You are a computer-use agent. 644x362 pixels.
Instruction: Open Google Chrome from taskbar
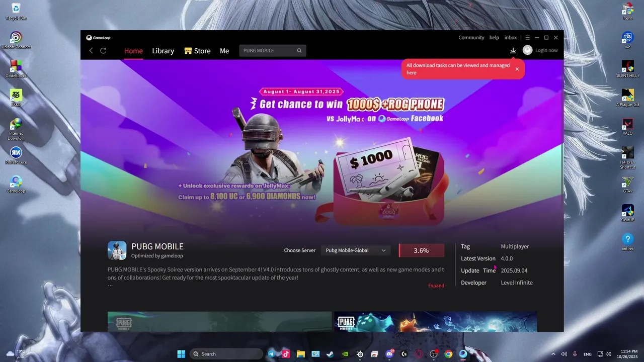coord(448,354)
